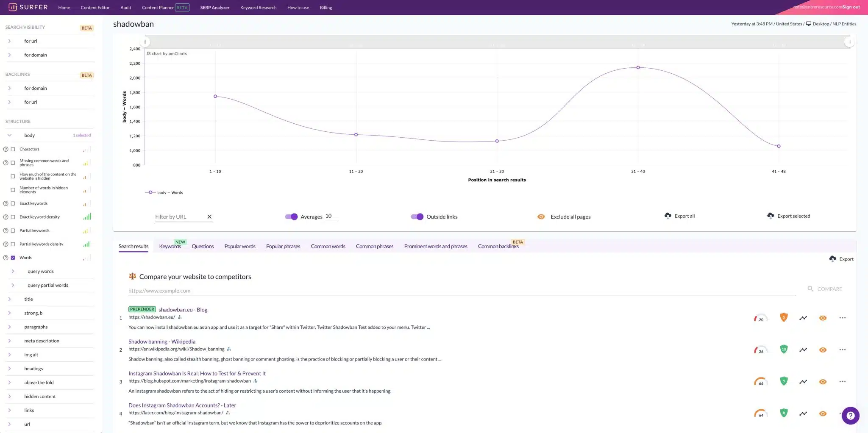Click the COMPARE search icon
Viewport: 868px width, 433px height.
pyautogui.click(x=810, y=289)
